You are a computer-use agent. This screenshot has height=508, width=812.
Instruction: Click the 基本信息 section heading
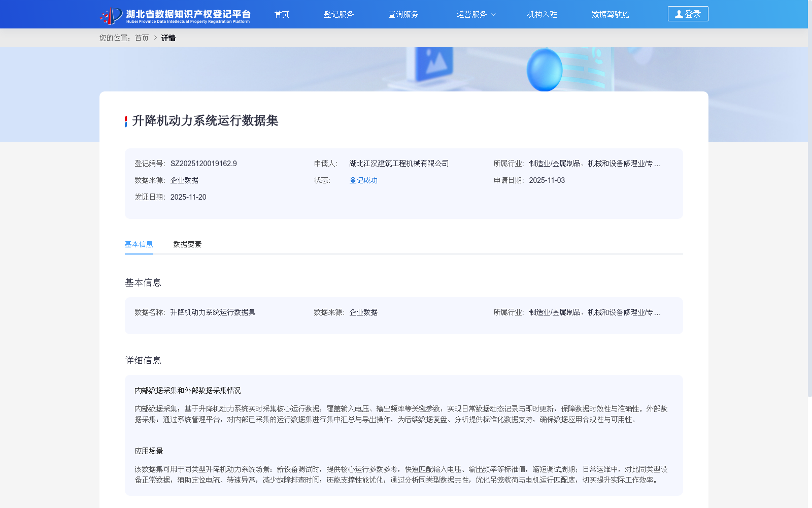pos(143,282)
